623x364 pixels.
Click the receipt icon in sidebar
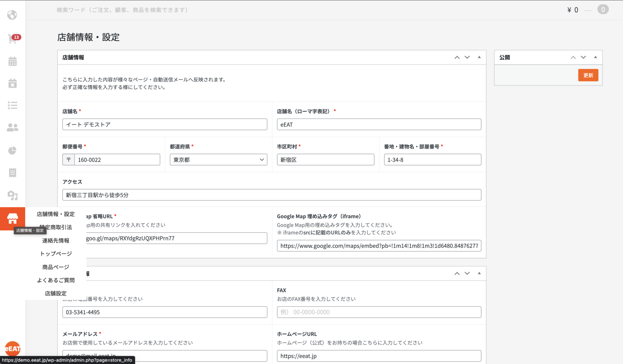(x=12, y=173)
